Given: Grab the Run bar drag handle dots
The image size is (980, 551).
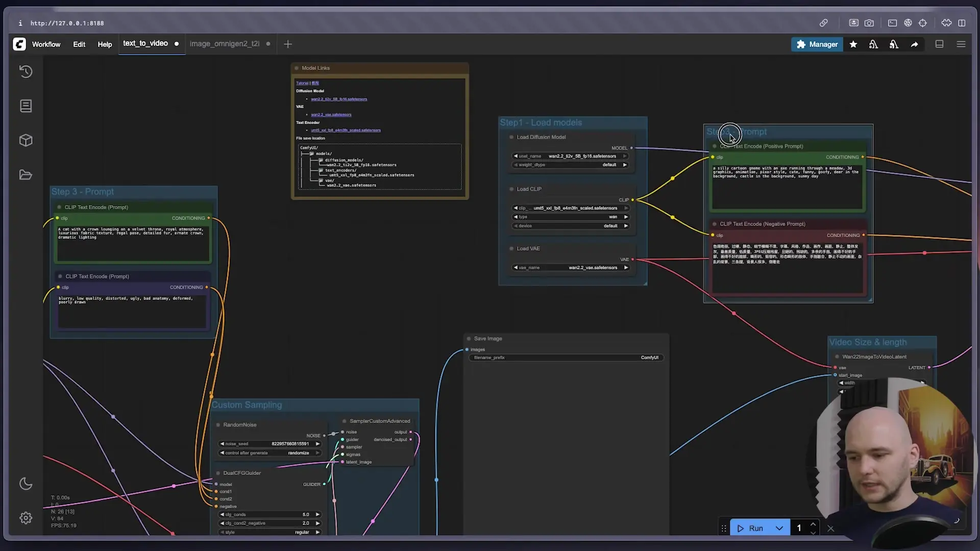Looking at the screenshot, I should pos(723,529).
